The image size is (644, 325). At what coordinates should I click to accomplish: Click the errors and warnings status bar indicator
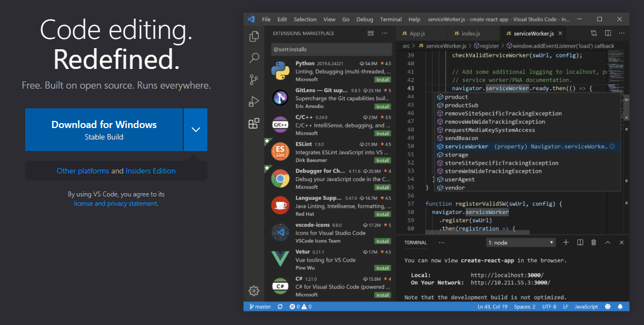[301, 306]
